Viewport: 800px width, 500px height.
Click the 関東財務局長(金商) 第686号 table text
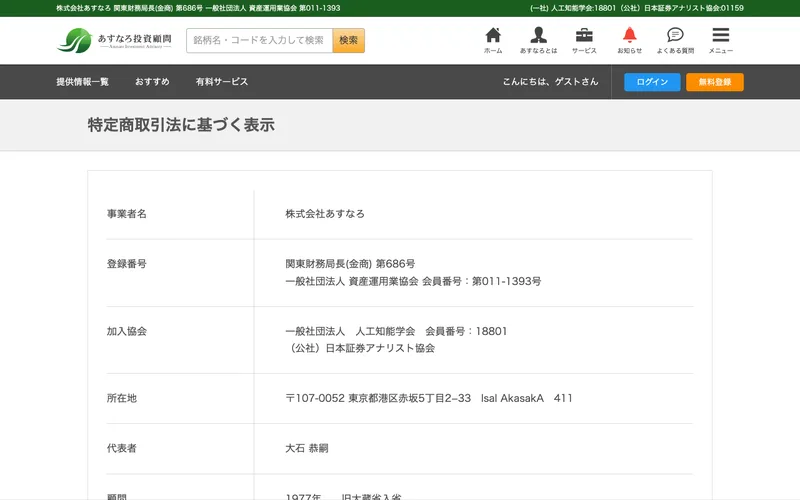pos(350,264)
